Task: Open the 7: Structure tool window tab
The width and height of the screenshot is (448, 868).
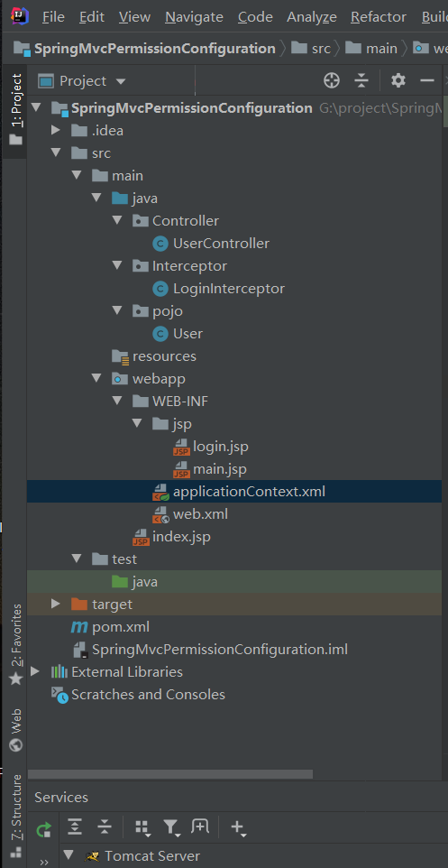Action: tap(16, 815)
